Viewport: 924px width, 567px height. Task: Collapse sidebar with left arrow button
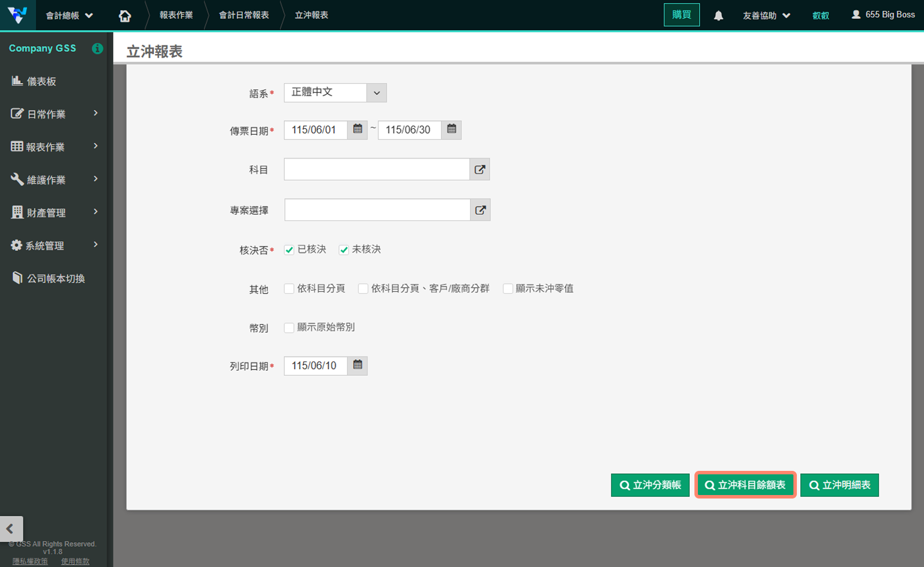click(11, 528)
